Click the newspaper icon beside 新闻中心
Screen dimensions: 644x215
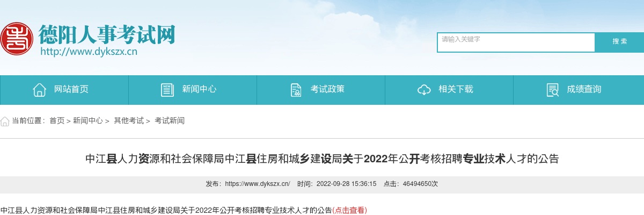pyautogui.click(x=167, y=90)
